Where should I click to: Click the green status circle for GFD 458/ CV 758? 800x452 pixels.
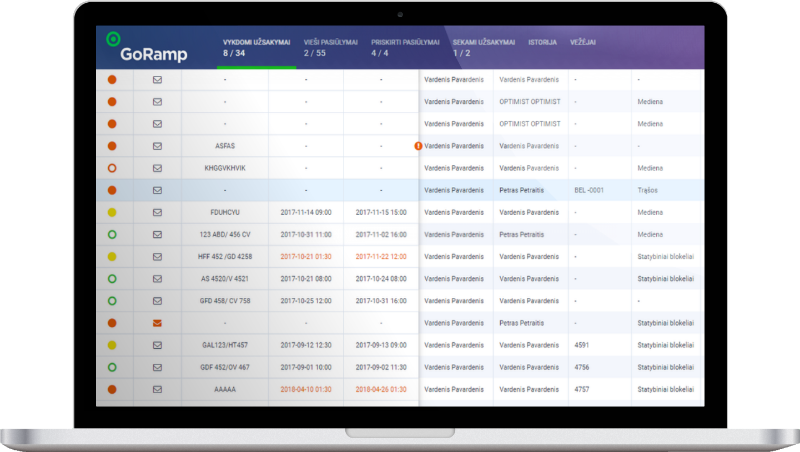[112, 301]
